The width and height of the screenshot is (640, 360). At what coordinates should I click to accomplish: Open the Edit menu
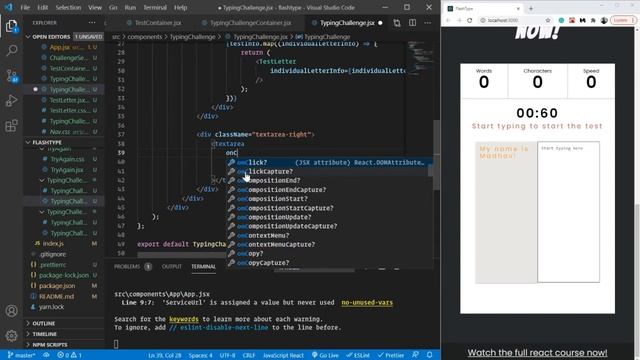[x=42, y=7]
